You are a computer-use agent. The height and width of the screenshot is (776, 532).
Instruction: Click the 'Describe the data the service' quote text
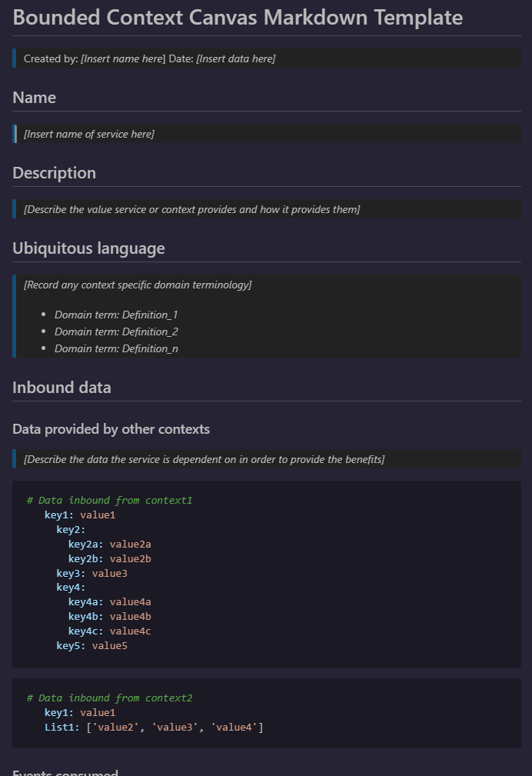(204, 459)
